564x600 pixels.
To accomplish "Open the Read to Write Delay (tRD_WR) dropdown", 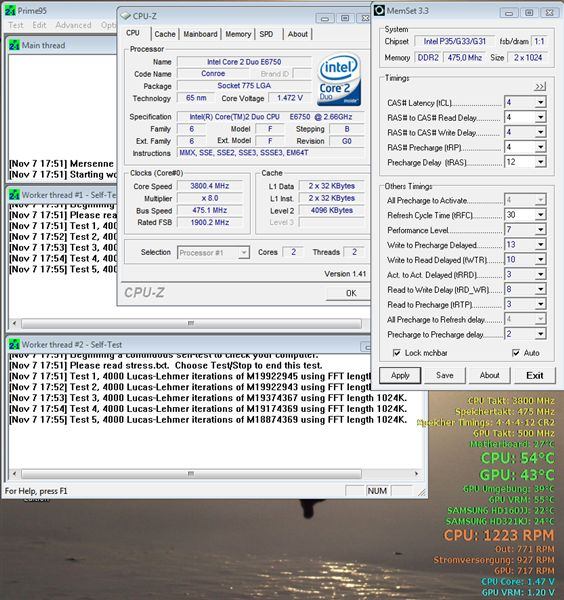I will pyautogui.click(x=540, y=289).
